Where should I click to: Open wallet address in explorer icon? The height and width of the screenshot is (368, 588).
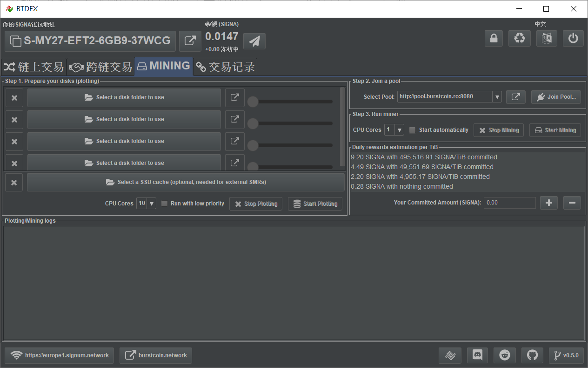pyautogui.click(x=190, y=41)
